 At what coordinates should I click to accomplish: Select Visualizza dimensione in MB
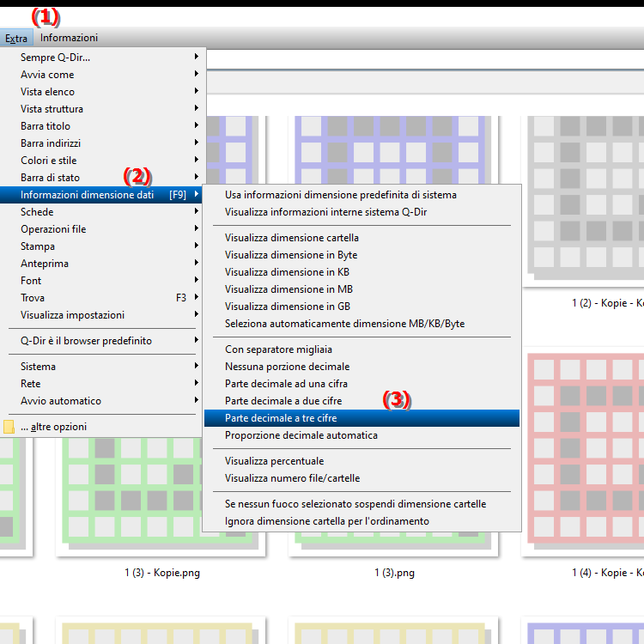click(x=361, y=289)
